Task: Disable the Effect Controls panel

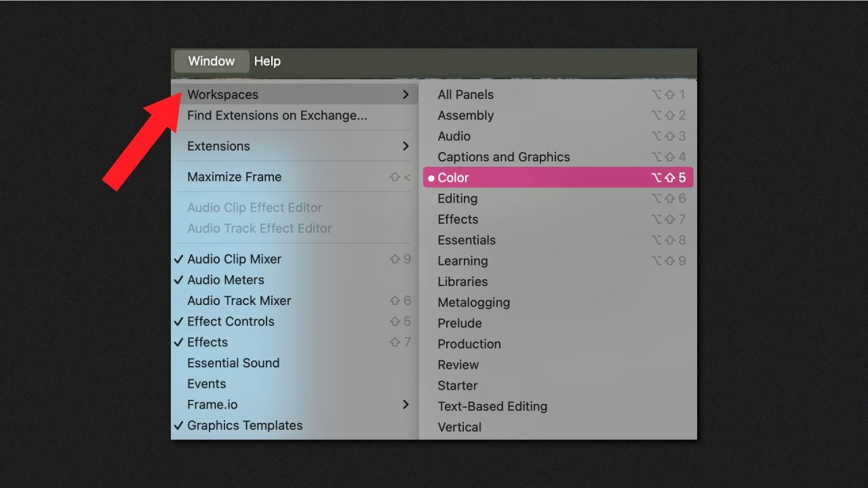Action: [231, 321]
